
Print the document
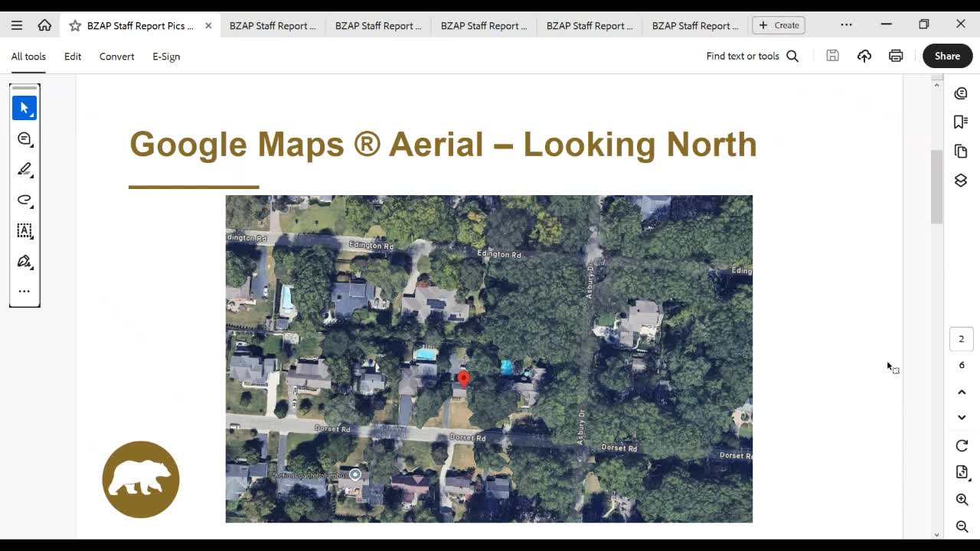coord(896,56)
